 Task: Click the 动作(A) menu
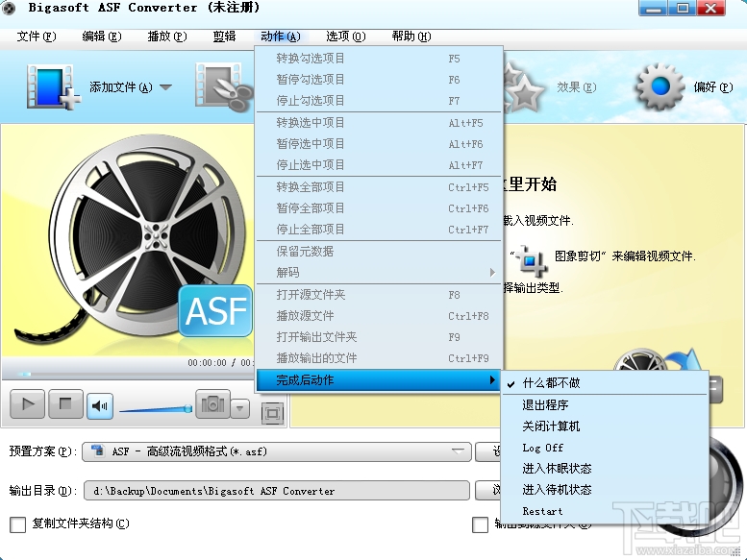pyautogui.click(x=281, y=37)
